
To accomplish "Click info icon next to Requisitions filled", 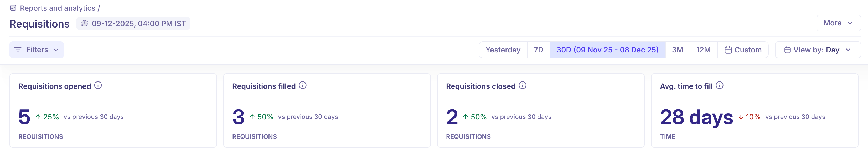I will [303, 85].
